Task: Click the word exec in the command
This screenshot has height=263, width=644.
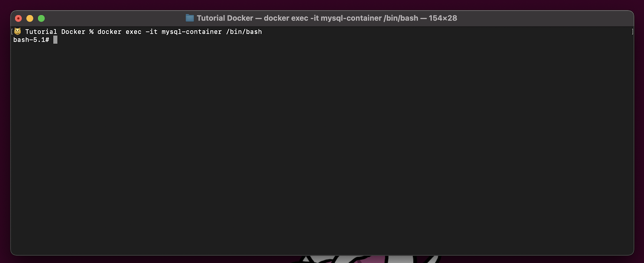Action: coord(134,32)
